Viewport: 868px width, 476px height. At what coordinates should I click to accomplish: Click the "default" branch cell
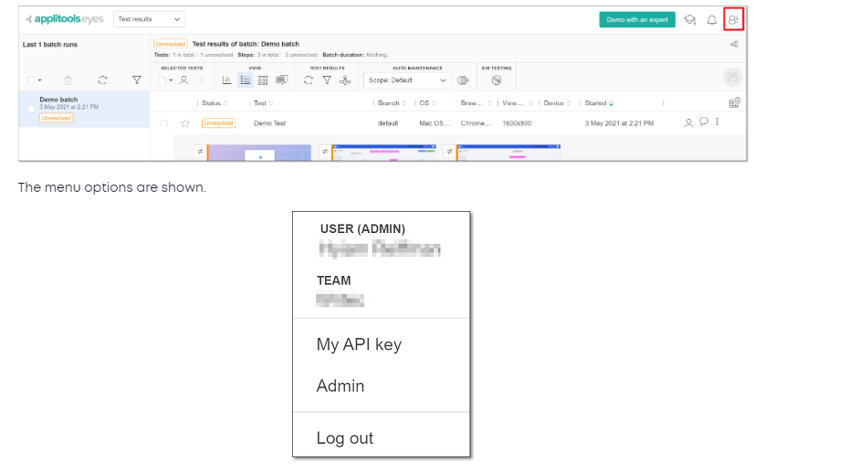(388, 123)
